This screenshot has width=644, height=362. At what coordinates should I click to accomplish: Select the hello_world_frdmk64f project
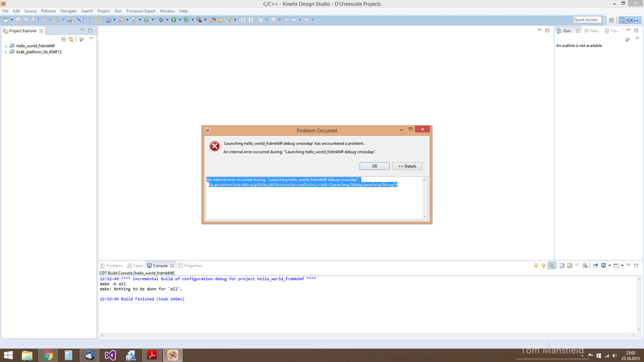point(35,46)
